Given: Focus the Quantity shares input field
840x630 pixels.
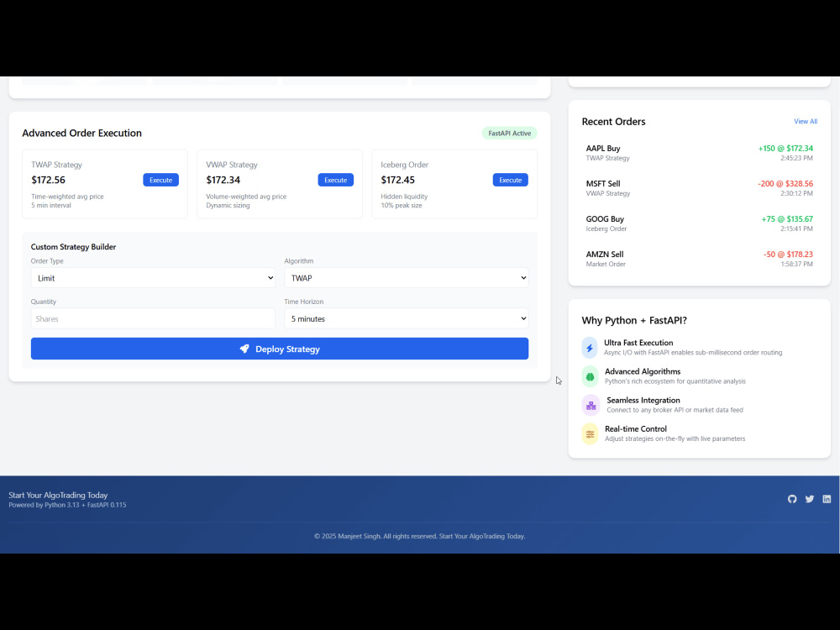Looking at the screenshot, I should click(x=153, y=318).
